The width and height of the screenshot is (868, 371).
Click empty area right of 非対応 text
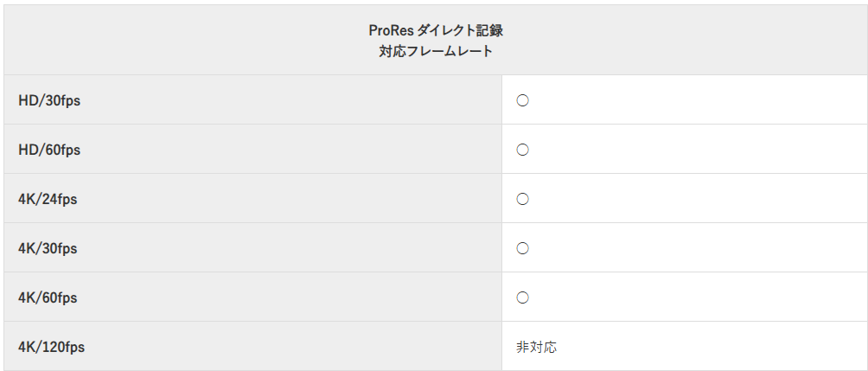tap(712, 346)
